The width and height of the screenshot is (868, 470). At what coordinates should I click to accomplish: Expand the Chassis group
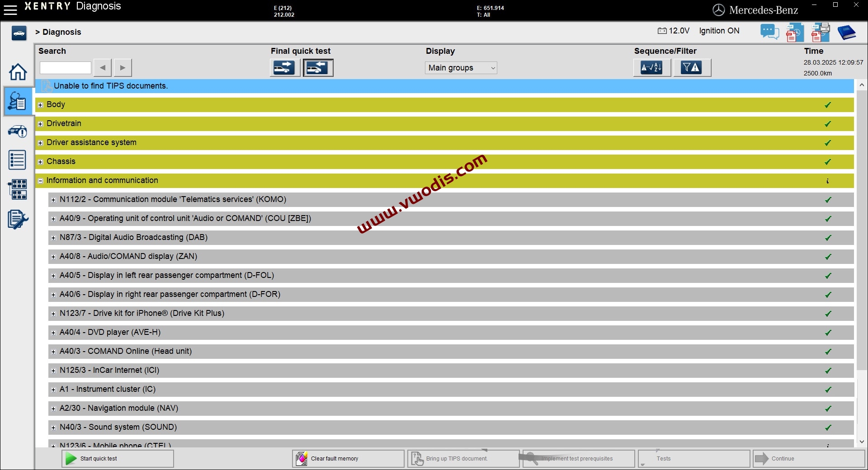click(40, 162)
